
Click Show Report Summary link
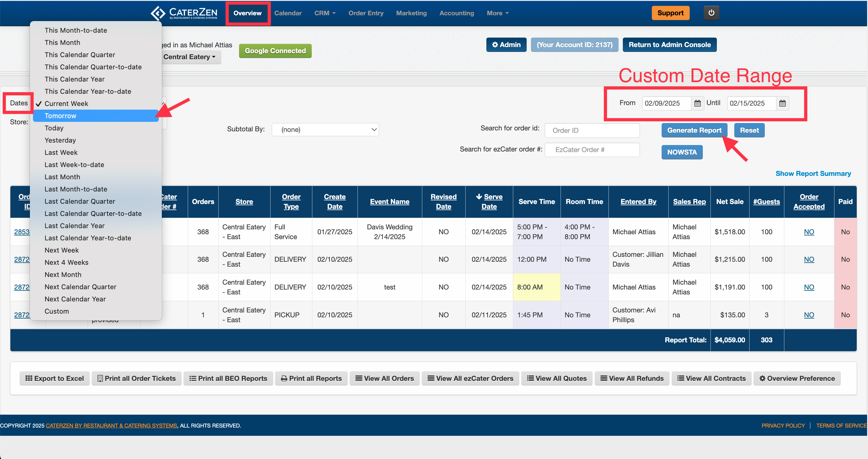tap(813, 173)
